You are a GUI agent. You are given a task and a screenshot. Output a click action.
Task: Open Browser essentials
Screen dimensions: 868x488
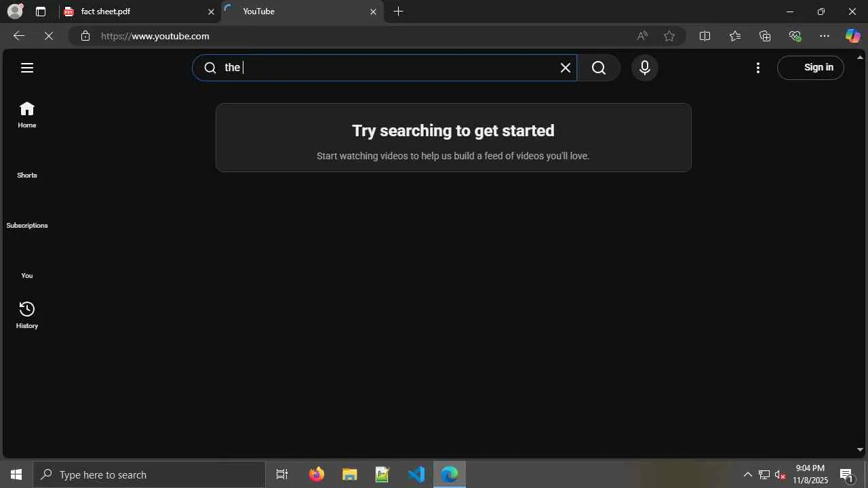[795, 36]
